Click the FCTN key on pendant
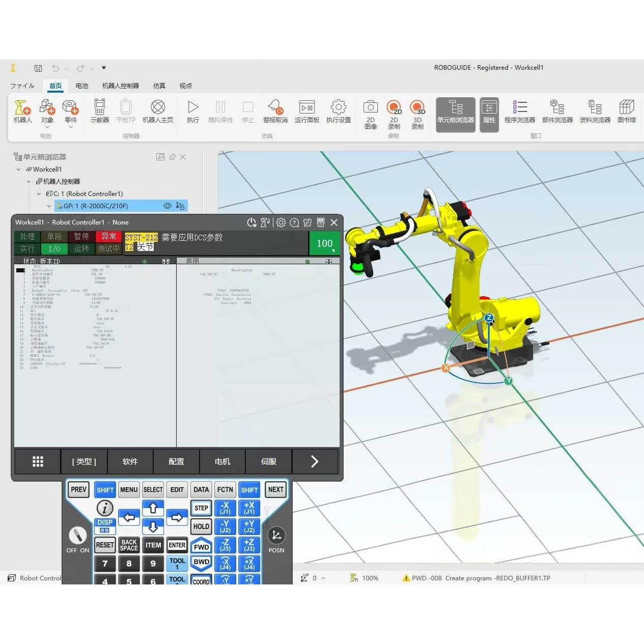The image size is (644, 644). (225, 490)
